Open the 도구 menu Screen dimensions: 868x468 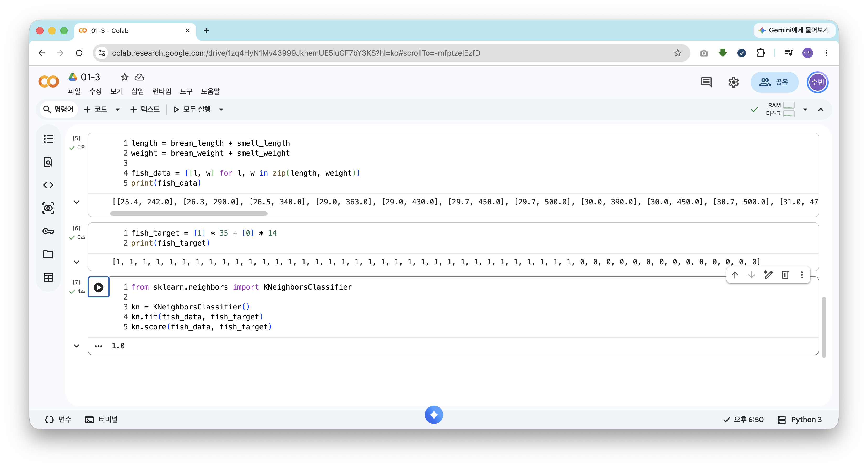(186, 91)
